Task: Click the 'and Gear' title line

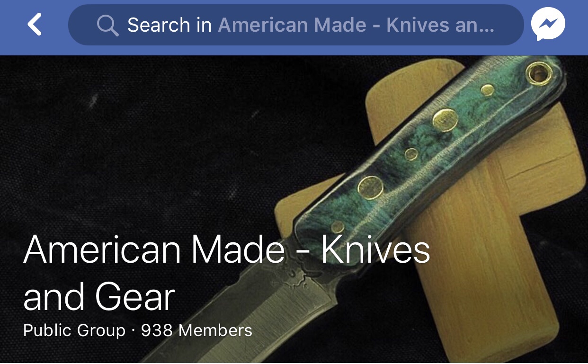Action: tap(99, 297)
